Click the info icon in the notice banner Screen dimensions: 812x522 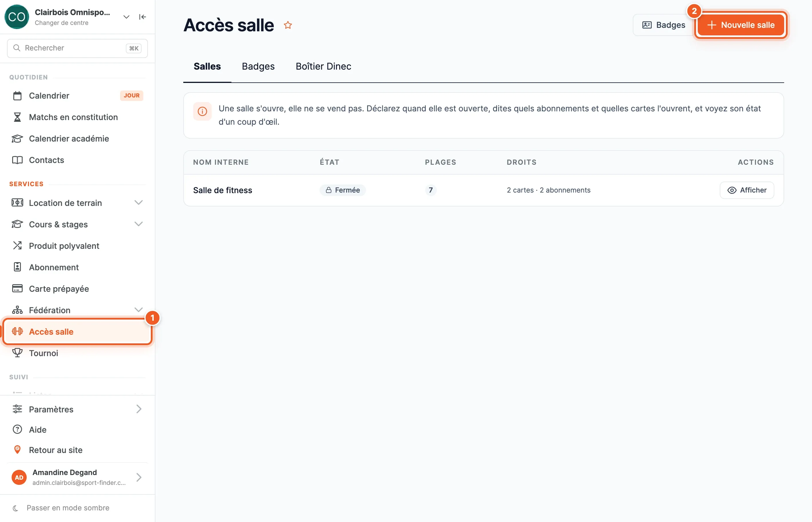pyautogui.click(x=202, y=112)
